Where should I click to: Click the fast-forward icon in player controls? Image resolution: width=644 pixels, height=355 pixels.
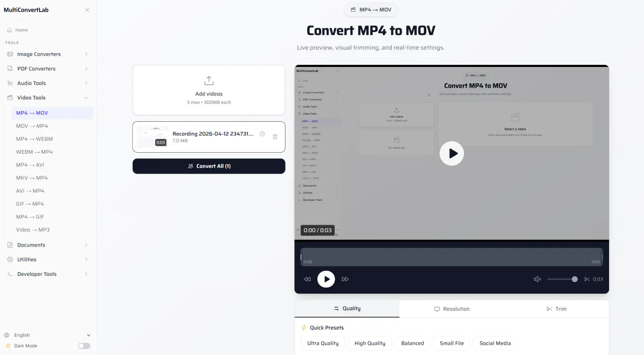[345, 279]
